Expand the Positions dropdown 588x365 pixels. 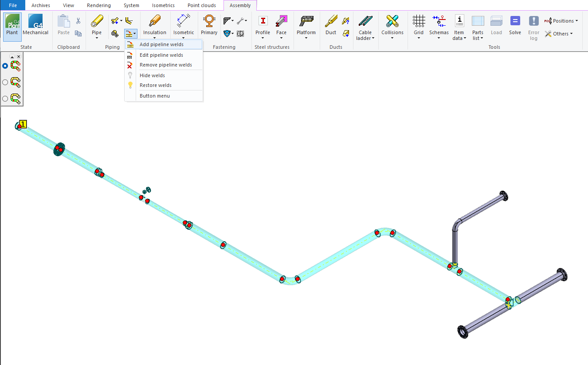pos(561,21)
